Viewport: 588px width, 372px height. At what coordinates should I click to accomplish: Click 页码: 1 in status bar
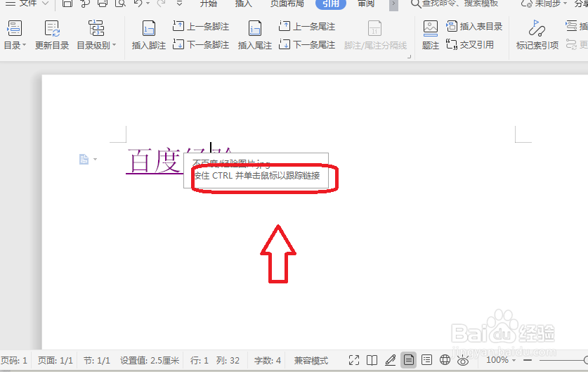click(14, 361)
